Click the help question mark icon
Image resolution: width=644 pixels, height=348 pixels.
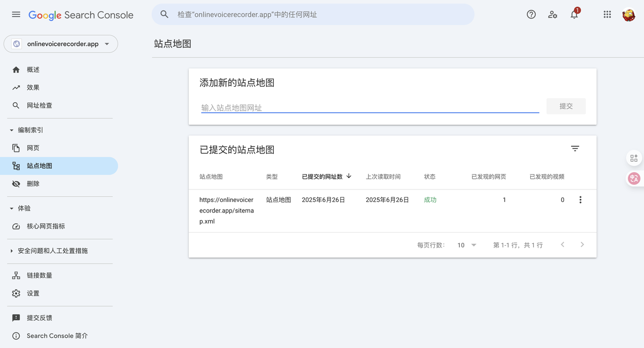pos(531,15)
